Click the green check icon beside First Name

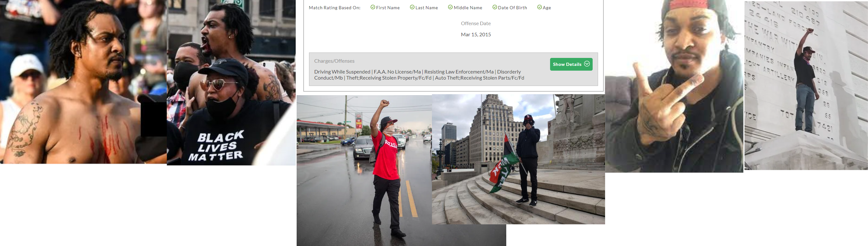[373, 7]
